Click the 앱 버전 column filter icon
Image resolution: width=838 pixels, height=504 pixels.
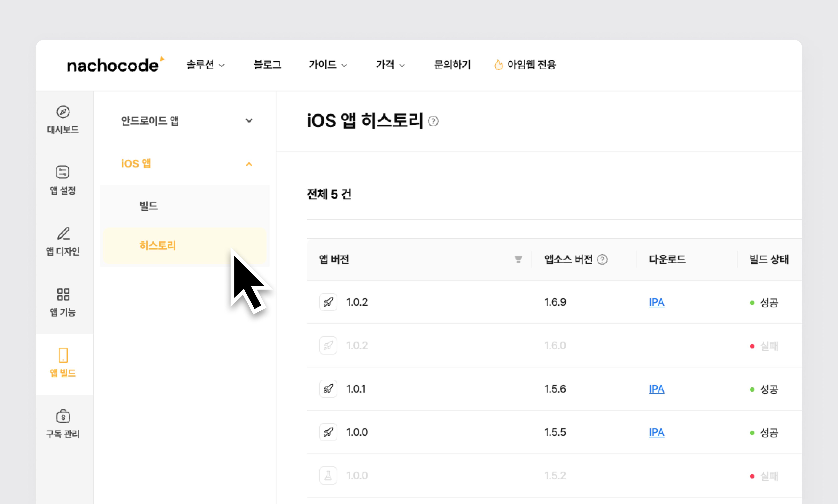coord(518,259)
